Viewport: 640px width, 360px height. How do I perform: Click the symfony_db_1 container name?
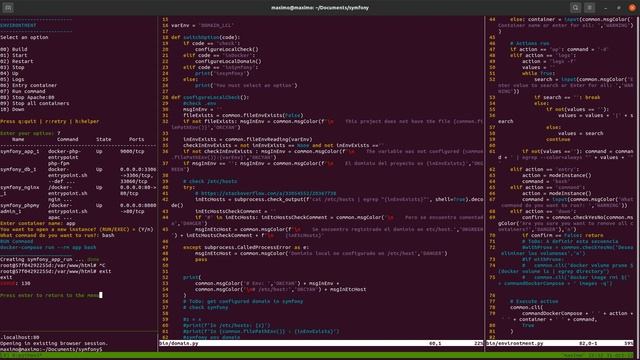[x=18, y=169]
